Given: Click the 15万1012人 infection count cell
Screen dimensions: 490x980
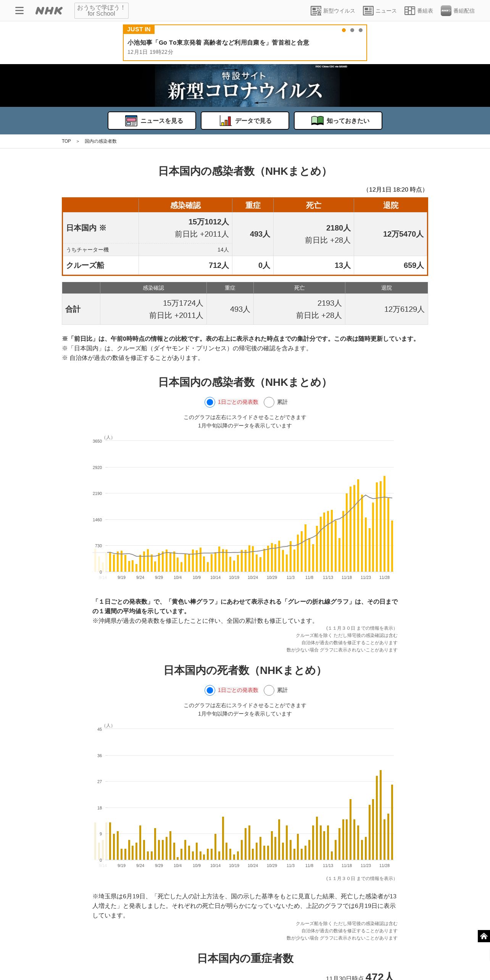Looking at the screenshot, I should (x=185, y=228).
